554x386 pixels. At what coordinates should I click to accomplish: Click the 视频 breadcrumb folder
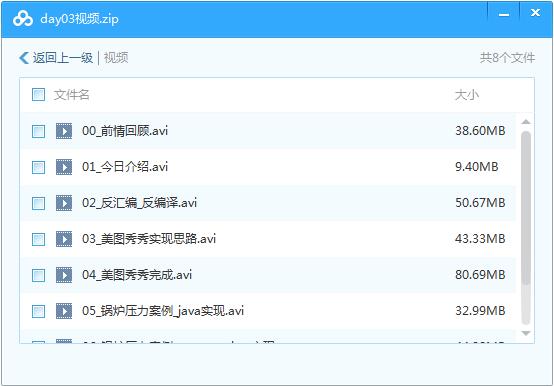pos(116,58)
